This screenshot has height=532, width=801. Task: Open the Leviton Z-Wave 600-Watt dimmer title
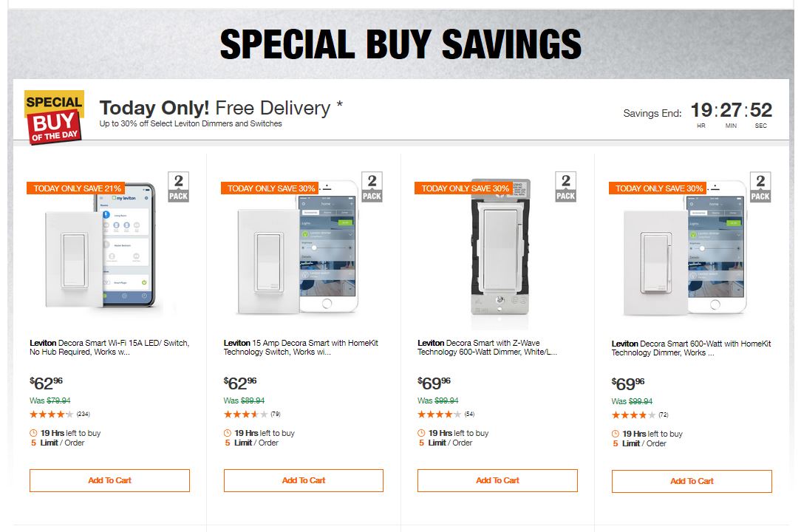(488, 347)
